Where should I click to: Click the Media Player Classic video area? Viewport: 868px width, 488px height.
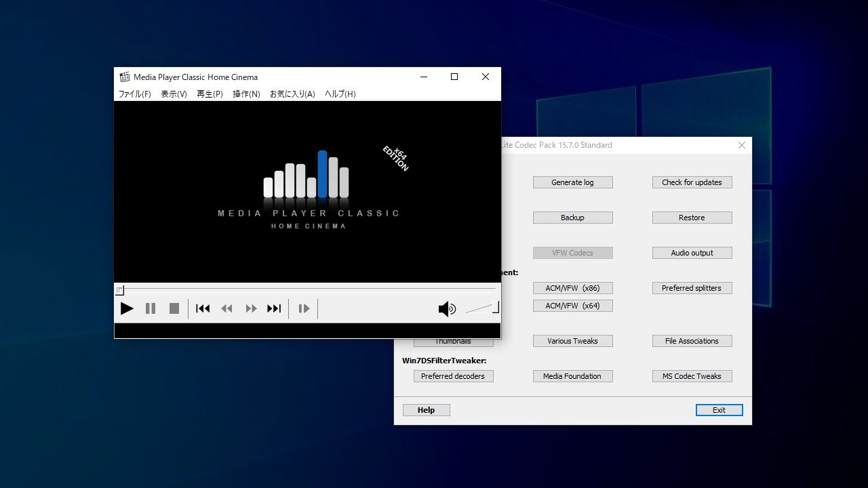tap(307, 192)
